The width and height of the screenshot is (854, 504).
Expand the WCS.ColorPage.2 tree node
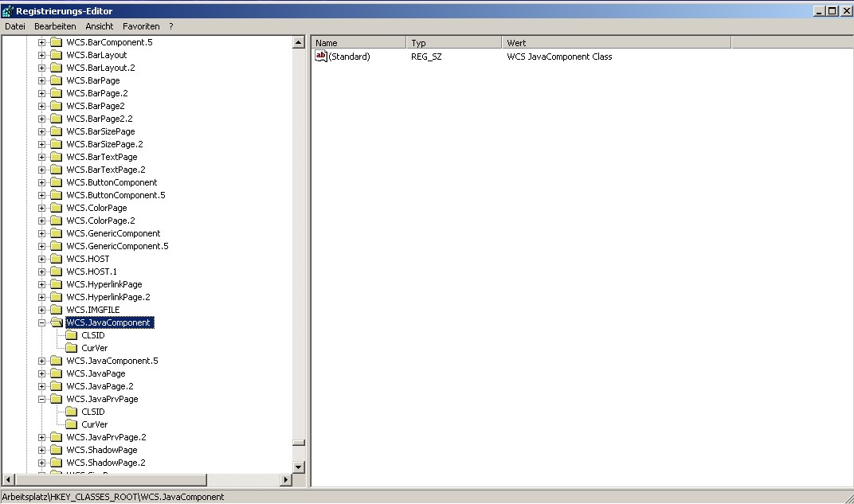point(42,221)
